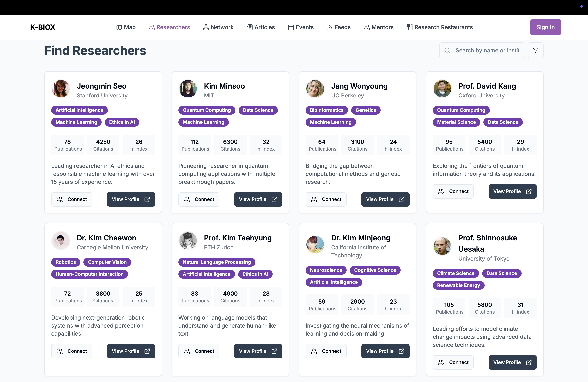Go to the Researchers tab

pyautogui.click(x=169, y=27)
